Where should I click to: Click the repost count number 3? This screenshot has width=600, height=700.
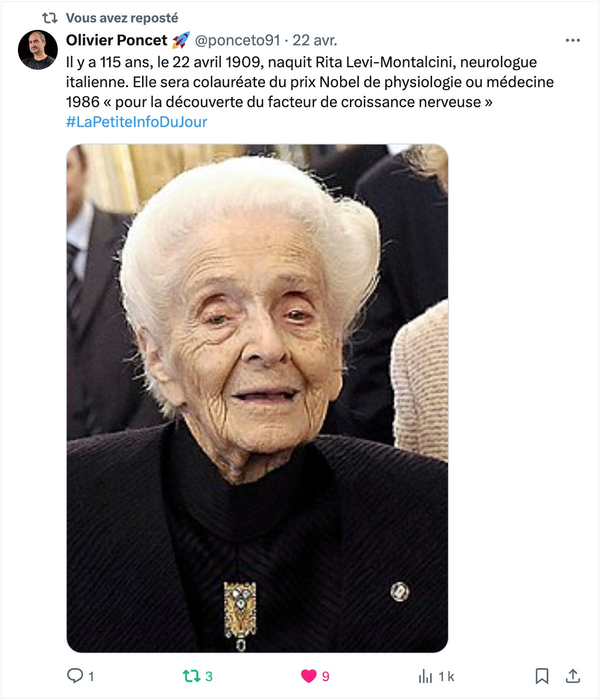(x=209, y=677)
